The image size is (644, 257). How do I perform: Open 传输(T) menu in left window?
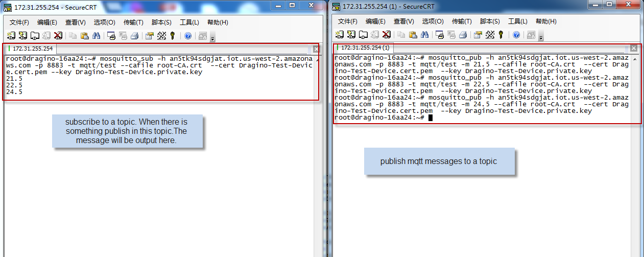coord(133,22)
